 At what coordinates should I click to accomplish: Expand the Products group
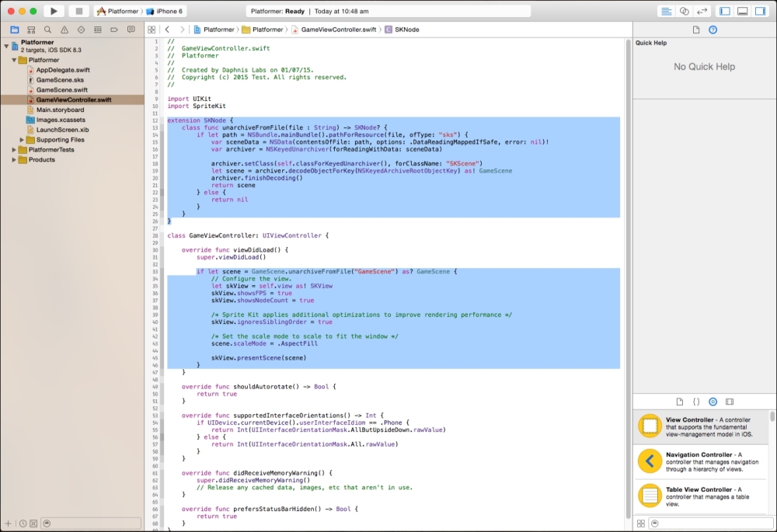tap(14, 159)
